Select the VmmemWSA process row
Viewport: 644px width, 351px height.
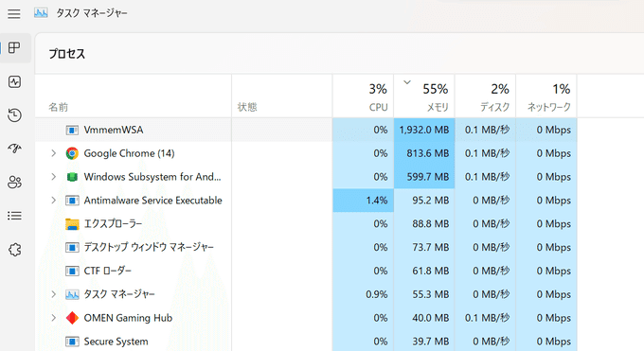click(306, 130)
